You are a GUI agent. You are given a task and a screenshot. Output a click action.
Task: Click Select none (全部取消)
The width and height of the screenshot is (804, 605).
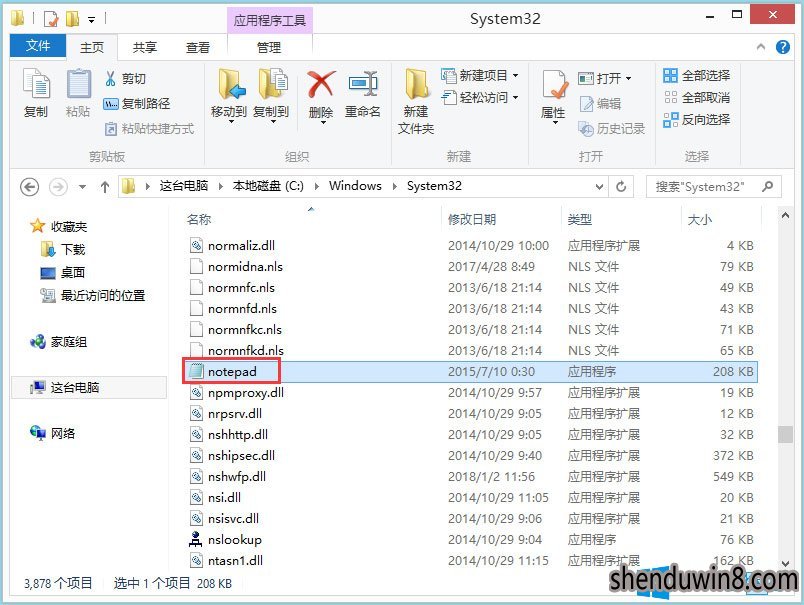[x=696, y=97]
